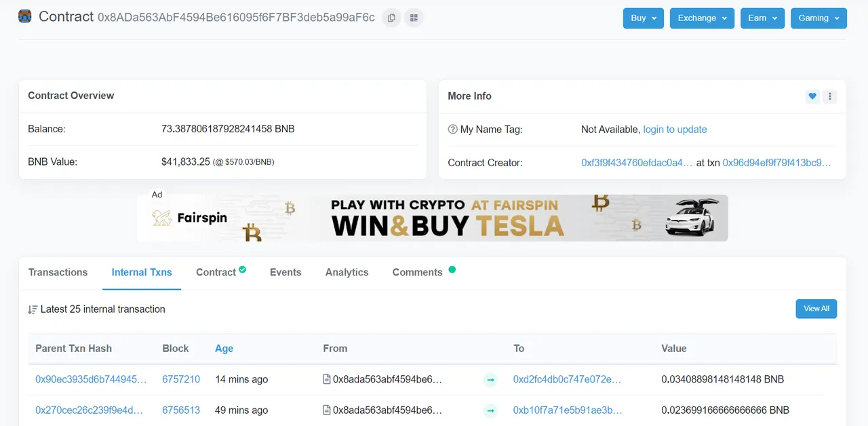Screen dimensions: 868x426
Task: Open the More Info three-dots menu
Action: click(830, 96)
